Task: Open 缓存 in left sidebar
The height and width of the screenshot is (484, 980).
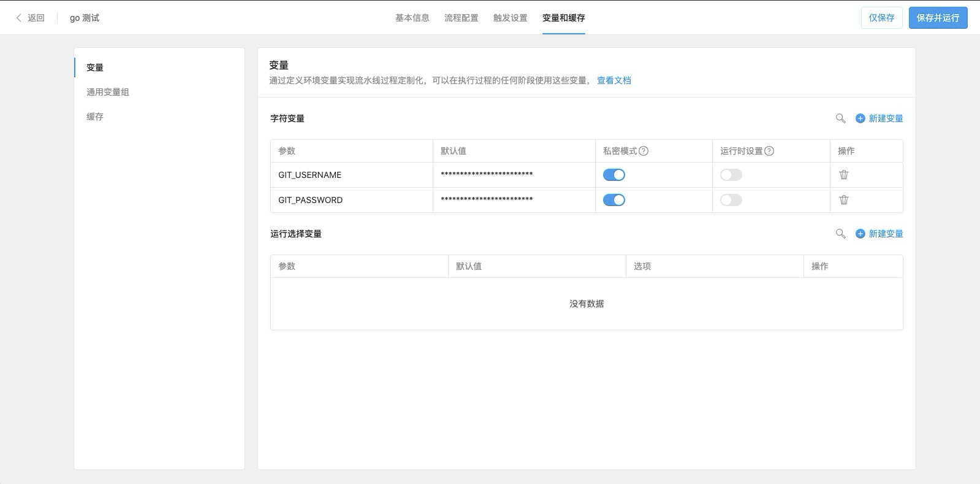Action: tap(95, 117)
